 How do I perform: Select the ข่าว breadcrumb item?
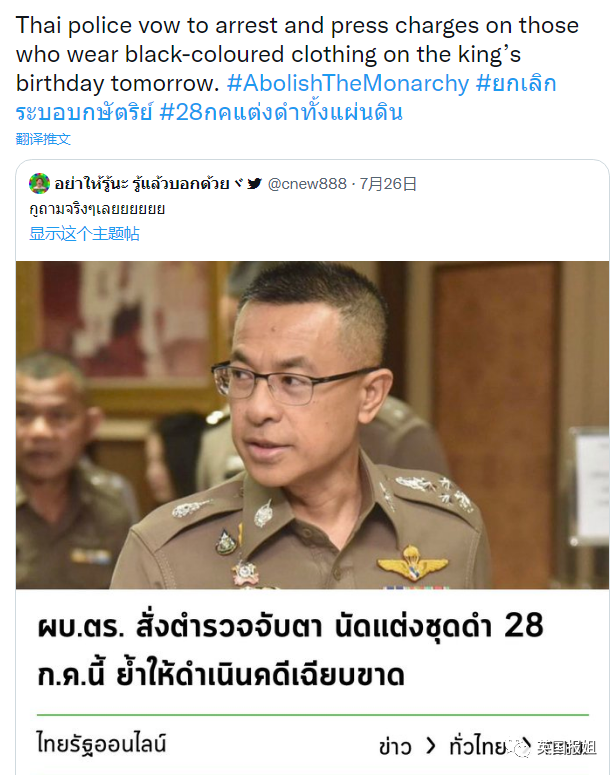point(395,746)
